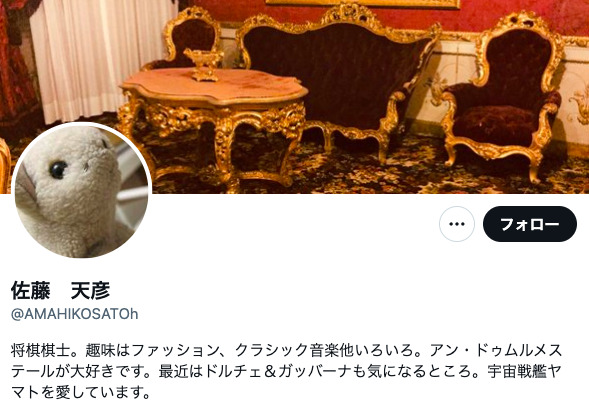Follow this account with the フォロー button
The width and height of the screenshot is (589, 409).
530,224
